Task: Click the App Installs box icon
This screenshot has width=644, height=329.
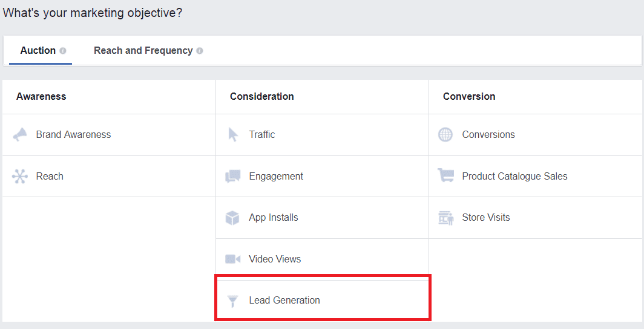Action: pyautogui.click(x=232, y=218)
